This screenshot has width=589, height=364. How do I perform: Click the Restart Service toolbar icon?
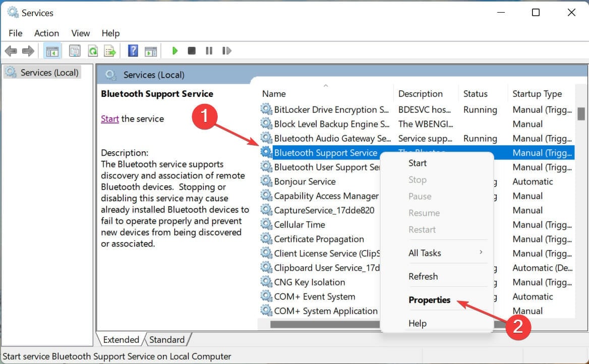226,51
